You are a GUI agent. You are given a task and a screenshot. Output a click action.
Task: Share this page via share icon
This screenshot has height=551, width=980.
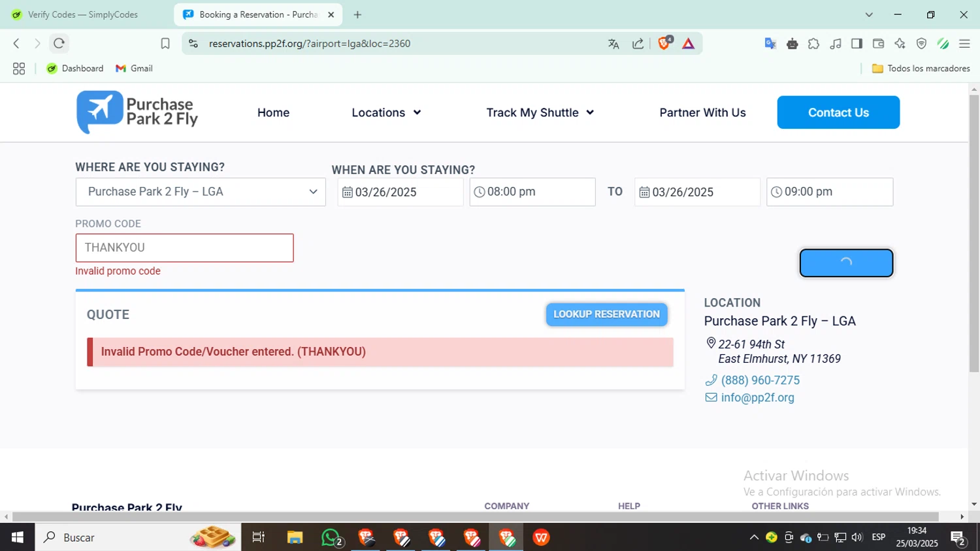(x=638, y=44)
